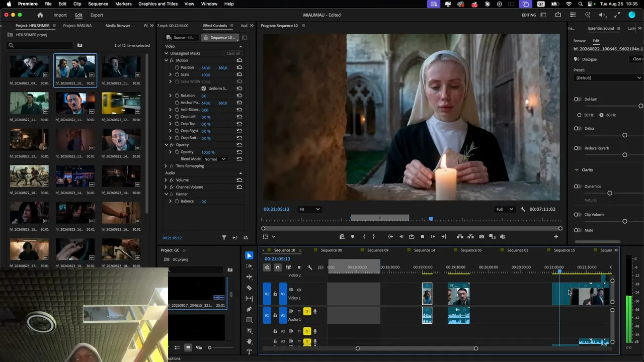Select the Selection tool arrow
644x362 pixels.
tap(249, 255)
